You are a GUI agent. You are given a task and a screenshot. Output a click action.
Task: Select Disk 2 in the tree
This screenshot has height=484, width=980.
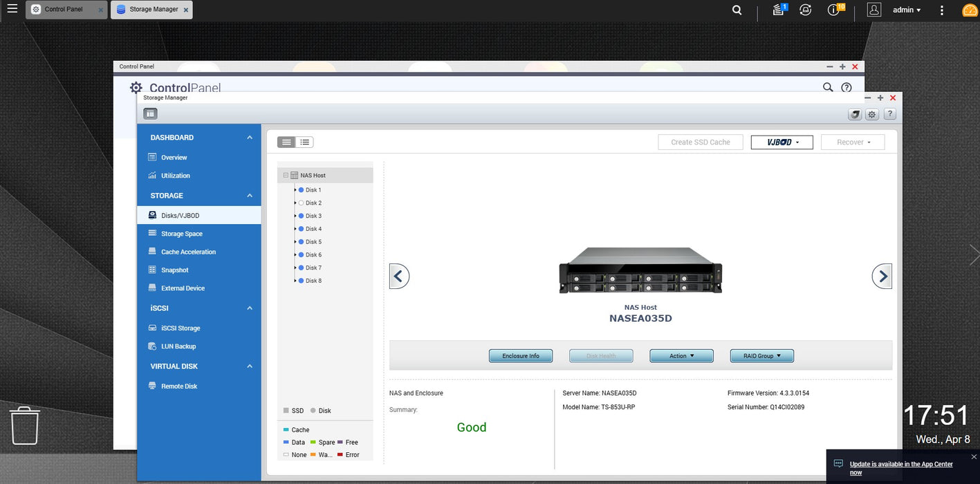[x=313, y=203]
